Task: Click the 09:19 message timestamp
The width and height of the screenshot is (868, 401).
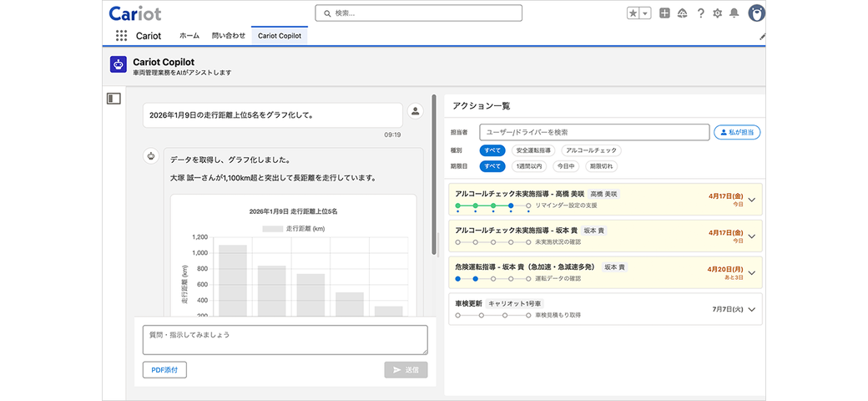Action: coord(392,135)
